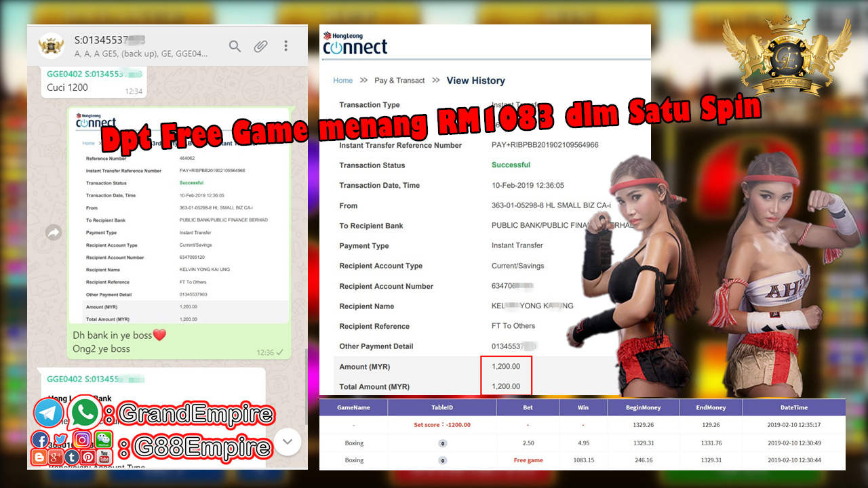Click the Google Plus icon
868x488 pixels.
pyautogui.click(x=56, y=457)
